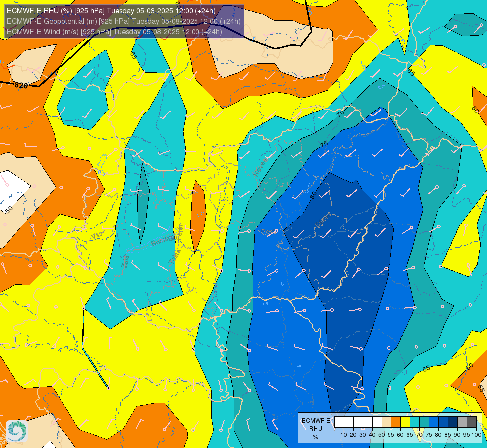Pick the yellow 60–65 legend swatch
Screen dimensions: 487x448
point(405,422)
